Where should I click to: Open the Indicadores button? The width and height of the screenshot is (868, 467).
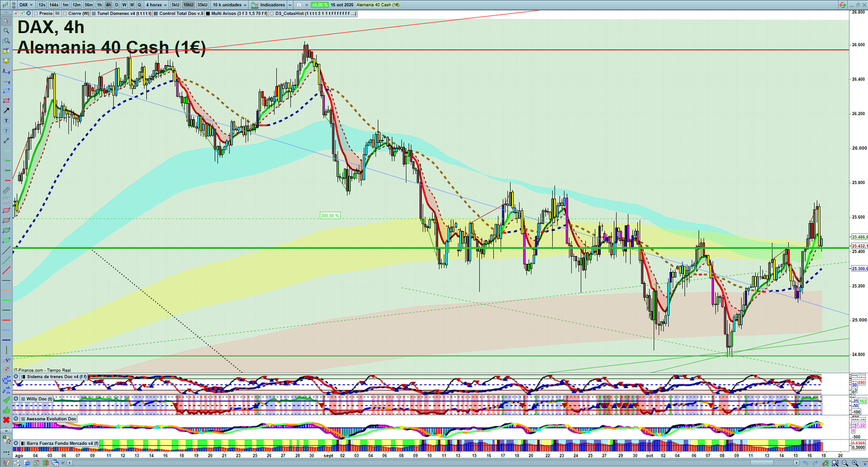point(269,5)
